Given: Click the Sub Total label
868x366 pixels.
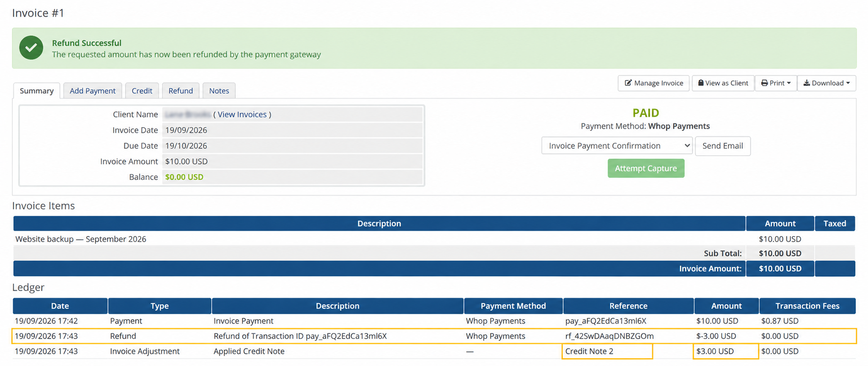Looking at the screenshot, I should (723, 254).
